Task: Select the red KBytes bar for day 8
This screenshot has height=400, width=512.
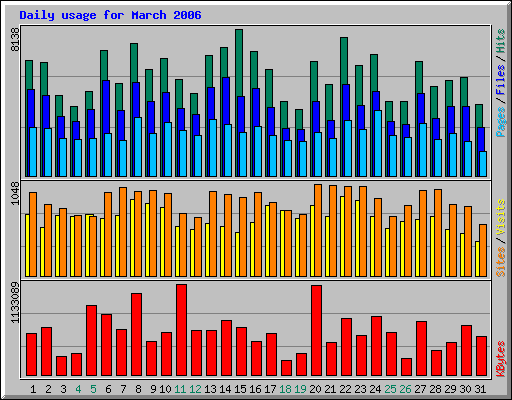Action: click(x=137, y=335)
